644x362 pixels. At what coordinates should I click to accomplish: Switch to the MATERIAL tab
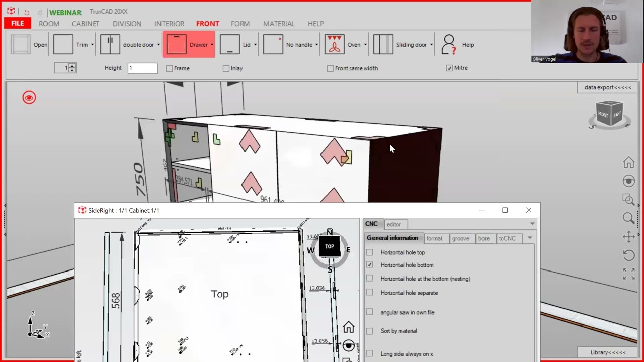pos(279,24)
